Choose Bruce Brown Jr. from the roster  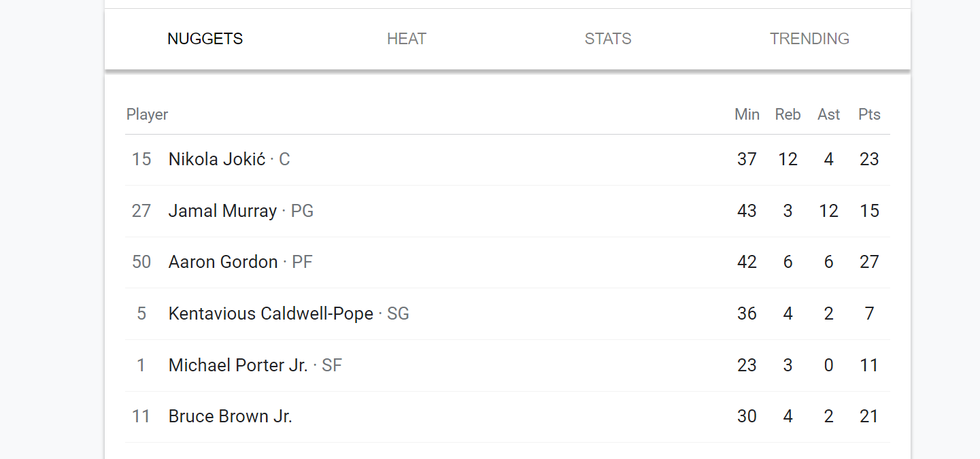[230, 416]
